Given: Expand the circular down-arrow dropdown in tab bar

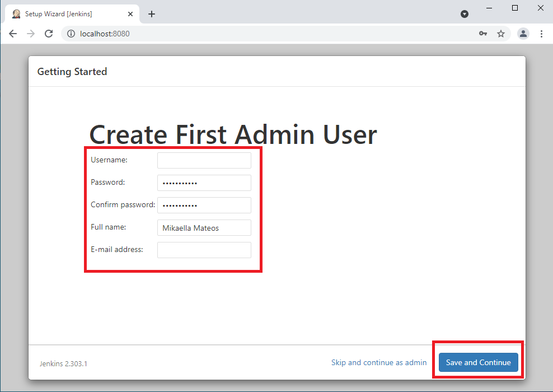Looking at the screenshot, I should [x=465, y=14].
